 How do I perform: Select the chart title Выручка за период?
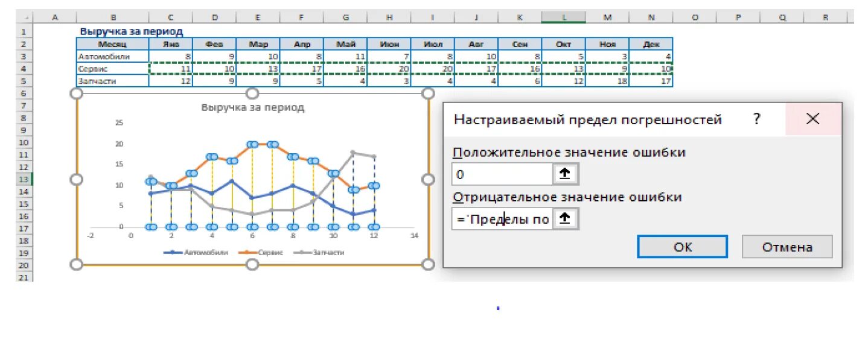tap(253, 107)
